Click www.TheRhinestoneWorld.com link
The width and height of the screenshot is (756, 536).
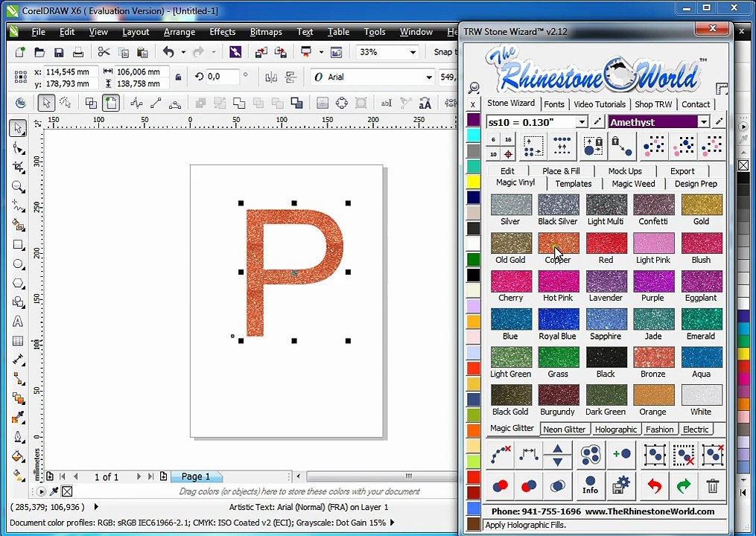[x=650, y=511]
